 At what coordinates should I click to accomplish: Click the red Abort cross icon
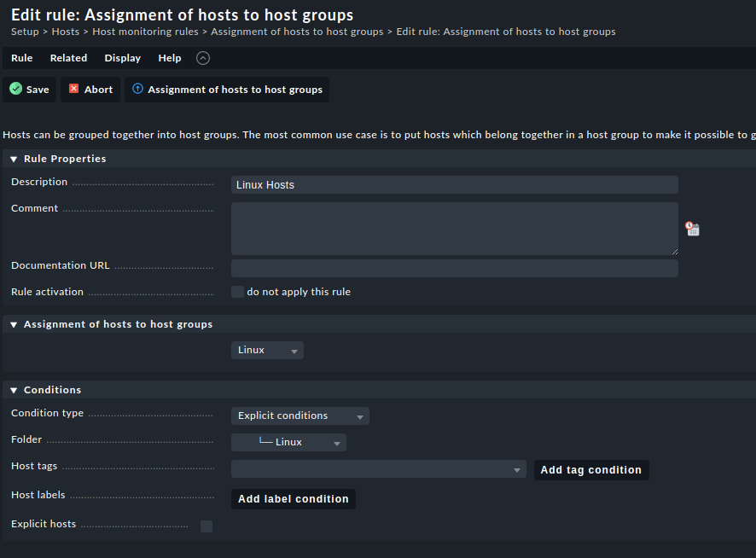74,89
